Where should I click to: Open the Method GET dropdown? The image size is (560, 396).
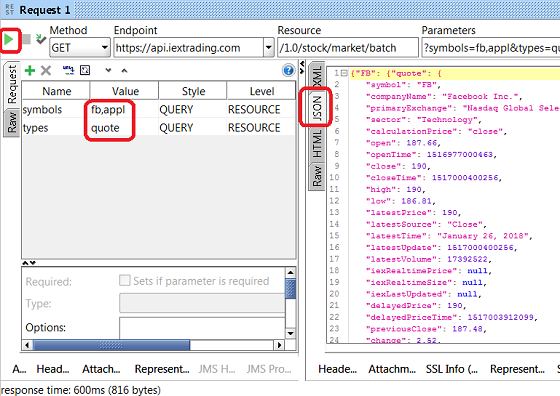[x=80, y=47]
